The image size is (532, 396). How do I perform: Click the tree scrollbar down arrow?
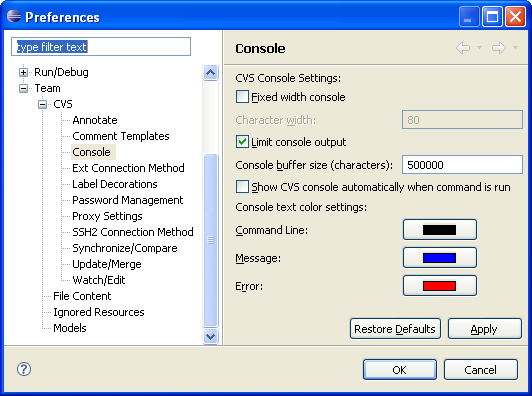[x=210, y=336]
